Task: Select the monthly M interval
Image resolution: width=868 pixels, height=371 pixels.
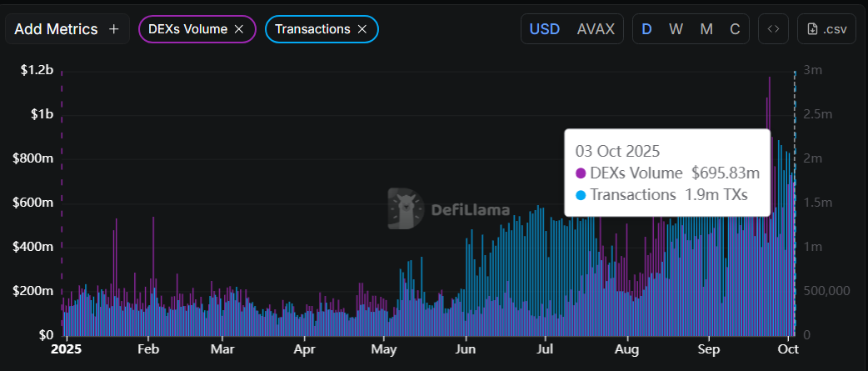Action: [x=706, y=29]
